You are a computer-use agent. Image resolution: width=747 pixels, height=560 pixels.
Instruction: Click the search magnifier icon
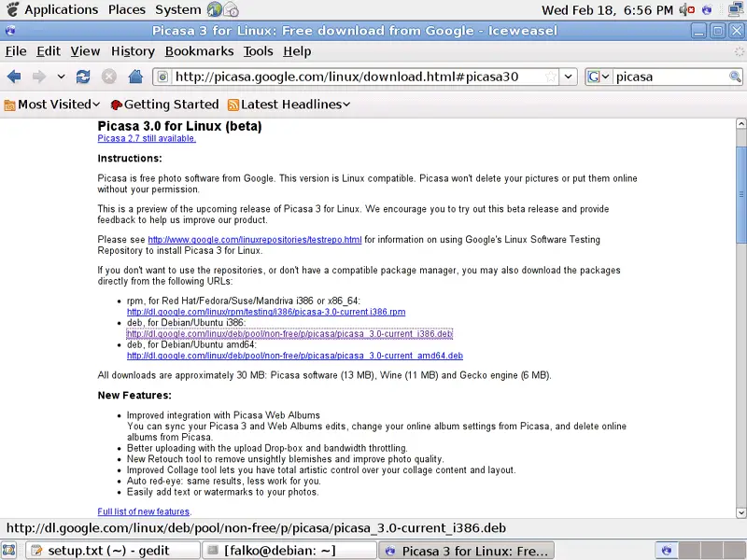[735, 77]
